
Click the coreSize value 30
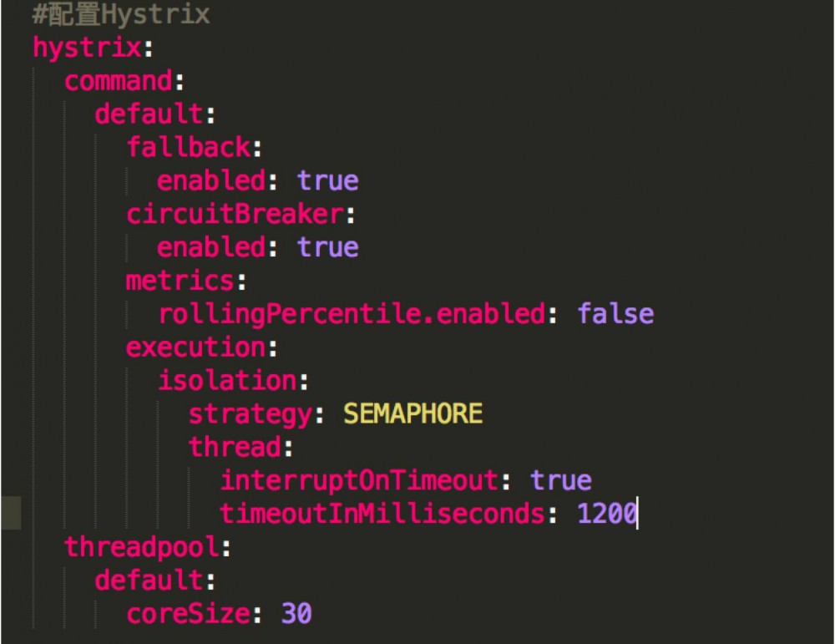296,614
